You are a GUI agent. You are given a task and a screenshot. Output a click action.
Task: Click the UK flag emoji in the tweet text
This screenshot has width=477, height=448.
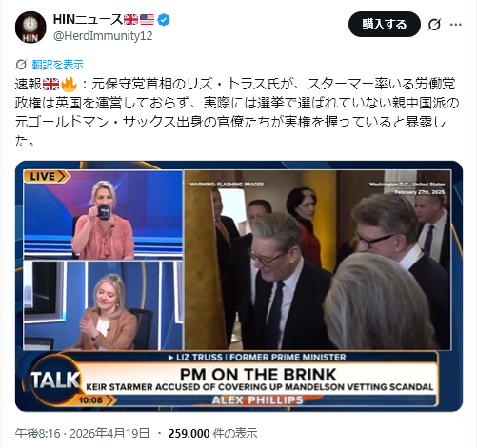point(50,85)
